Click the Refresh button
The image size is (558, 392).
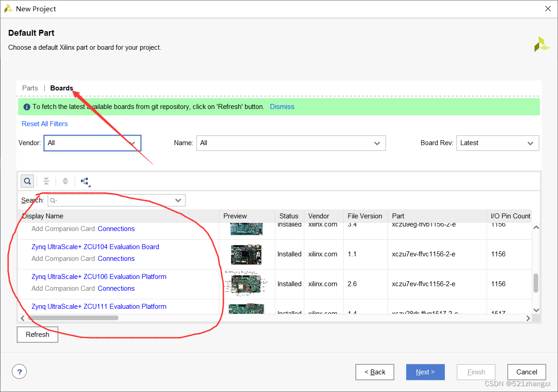click(38, 335)
